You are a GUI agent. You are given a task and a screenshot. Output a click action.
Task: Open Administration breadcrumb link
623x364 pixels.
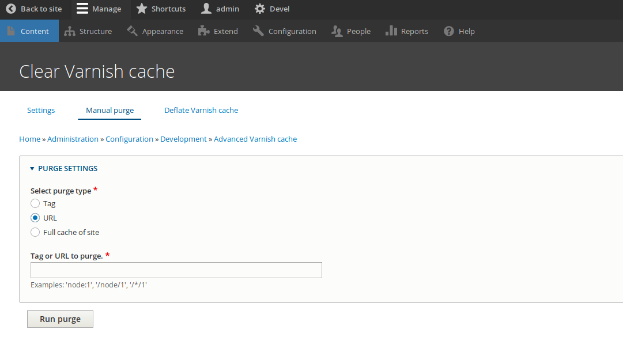[73, 139]
